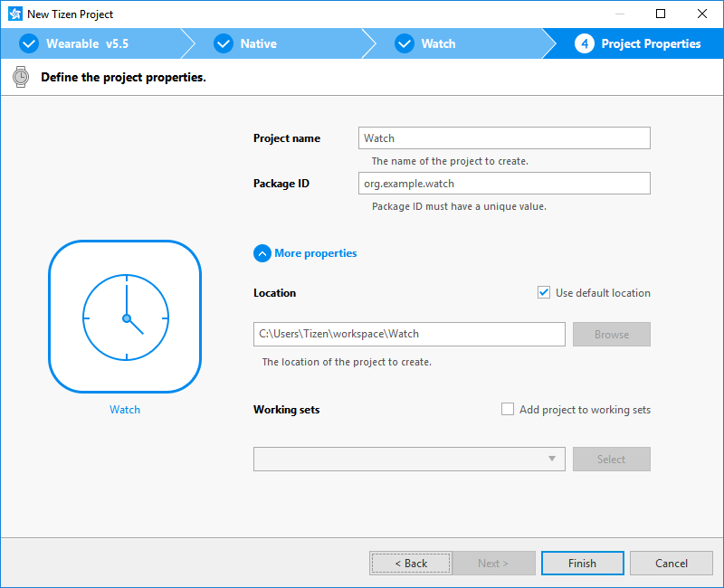This screenshot has height=588, width=724.
Task: Uncheck the Use default location checkbox
Action: pos(544,292)
